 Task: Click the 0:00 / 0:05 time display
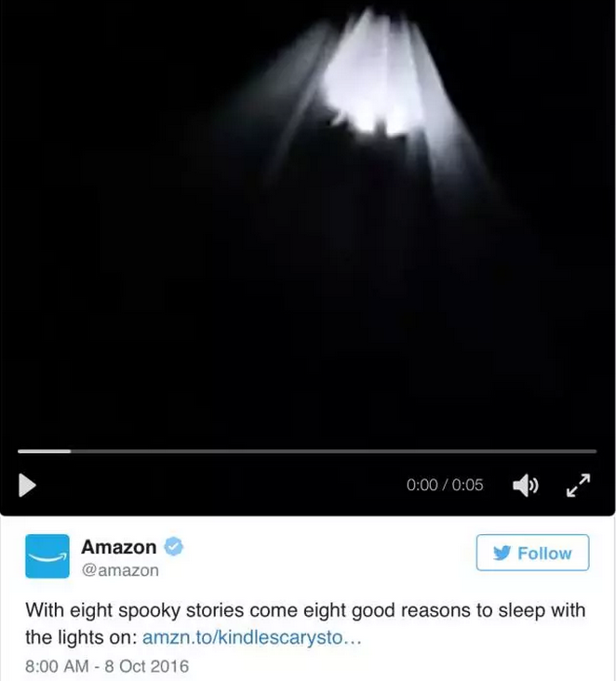point(445,485)
